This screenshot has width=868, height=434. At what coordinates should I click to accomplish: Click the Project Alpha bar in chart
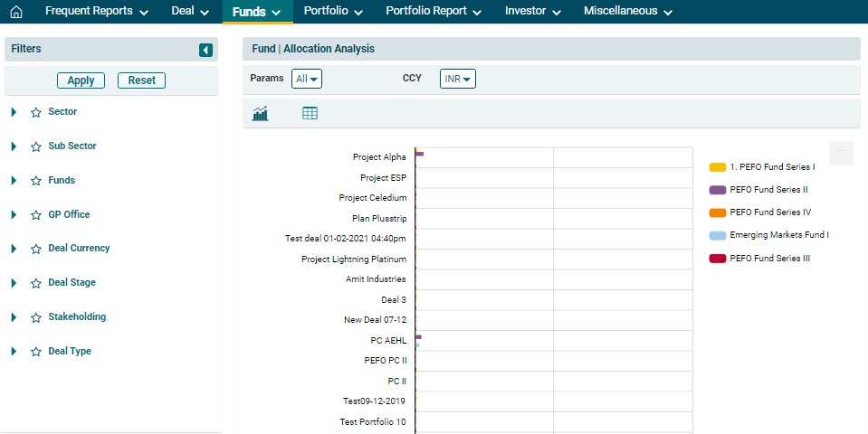420,155
